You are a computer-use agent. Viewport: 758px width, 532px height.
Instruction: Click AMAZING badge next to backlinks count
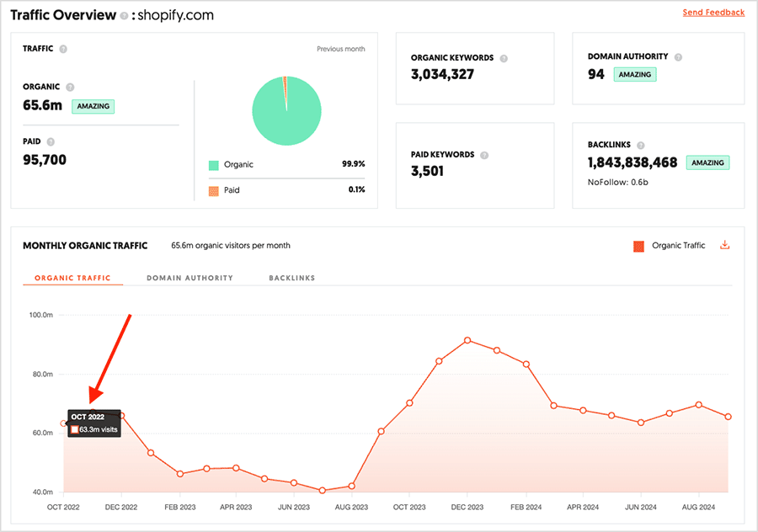pos(707,162)
